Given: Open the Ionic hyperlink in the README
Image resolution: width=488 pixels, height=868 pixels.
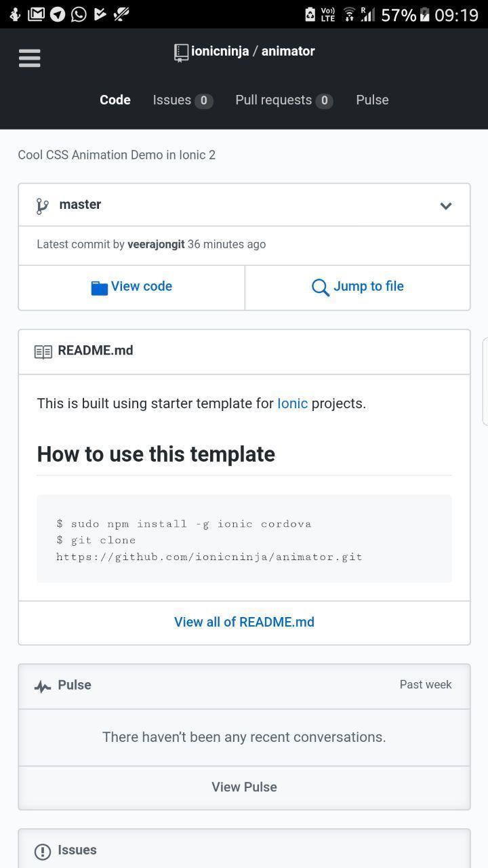Looking at the screenshot, I should (x=292, y=403).
